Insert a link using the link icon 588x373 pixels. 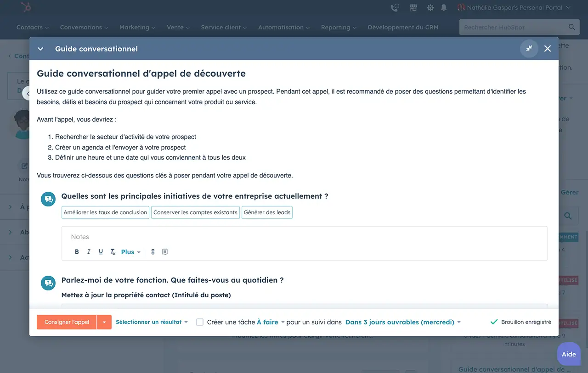153,252
